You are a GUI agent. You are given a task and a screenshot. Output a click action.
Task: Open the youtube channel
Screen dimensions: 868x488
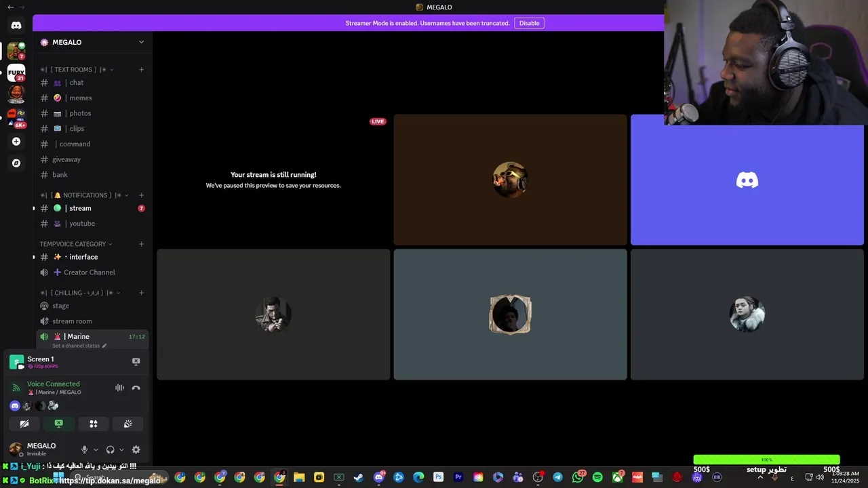pyautogui.click(x=91, y=224)
